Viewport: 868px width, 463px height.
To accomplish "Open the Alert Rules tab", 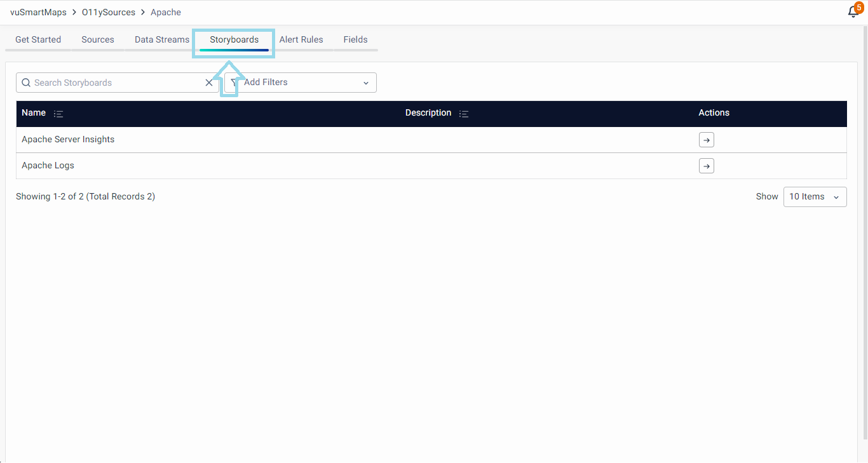I will click(301, 39).
